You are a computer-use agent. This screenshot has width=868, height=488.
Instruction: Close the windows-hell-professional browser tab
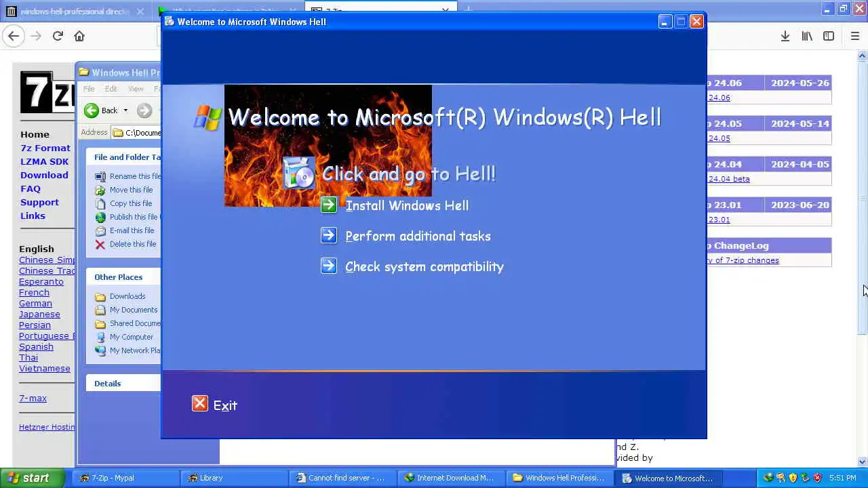pos(140,12)
